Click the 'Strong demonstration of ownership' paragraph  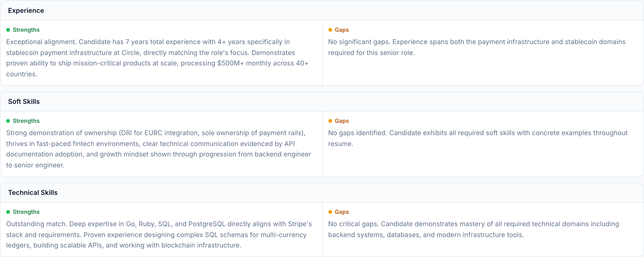[x=159, y=149]
